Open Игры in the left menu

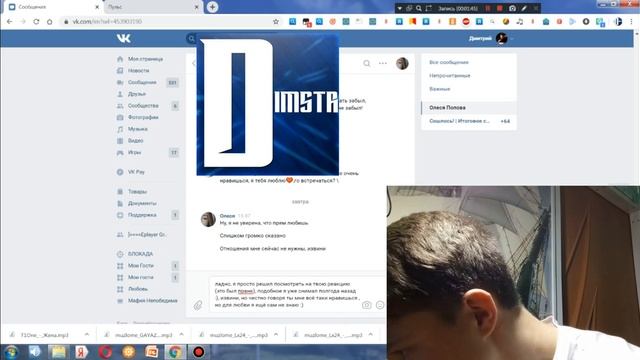click(x=134, y=152)
